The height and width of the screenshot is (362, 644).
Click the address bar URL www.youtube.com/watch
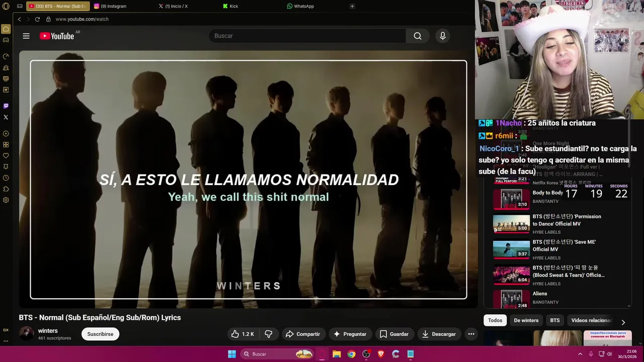click(x=82, y=19)
